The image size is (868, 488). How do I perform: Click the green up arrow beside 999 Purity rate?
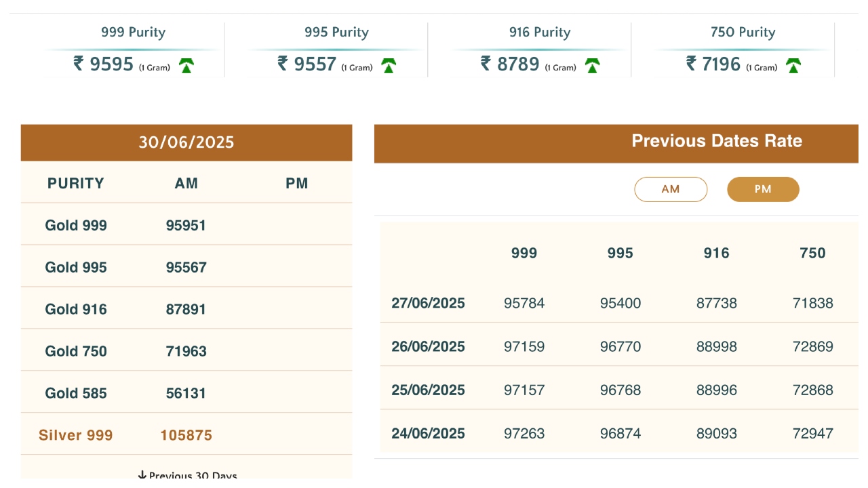[186, 66]
